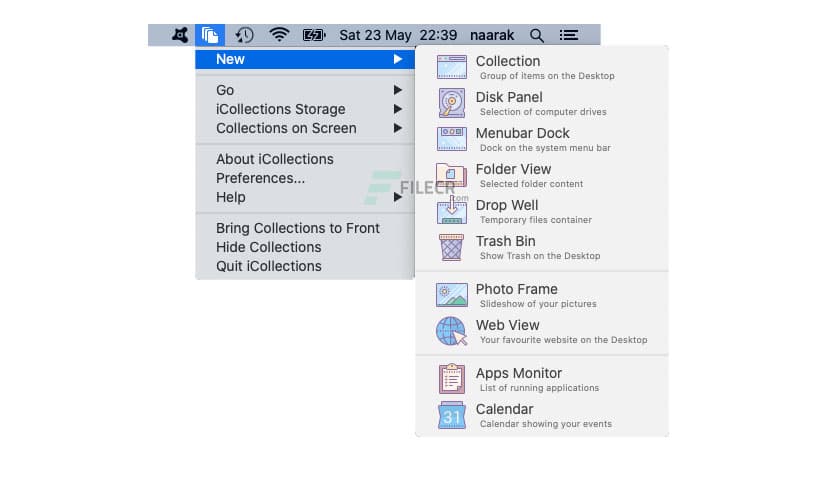Screen dimensions: 836x484
Task: Choose Bring Collections to Front
Action: 305,228
